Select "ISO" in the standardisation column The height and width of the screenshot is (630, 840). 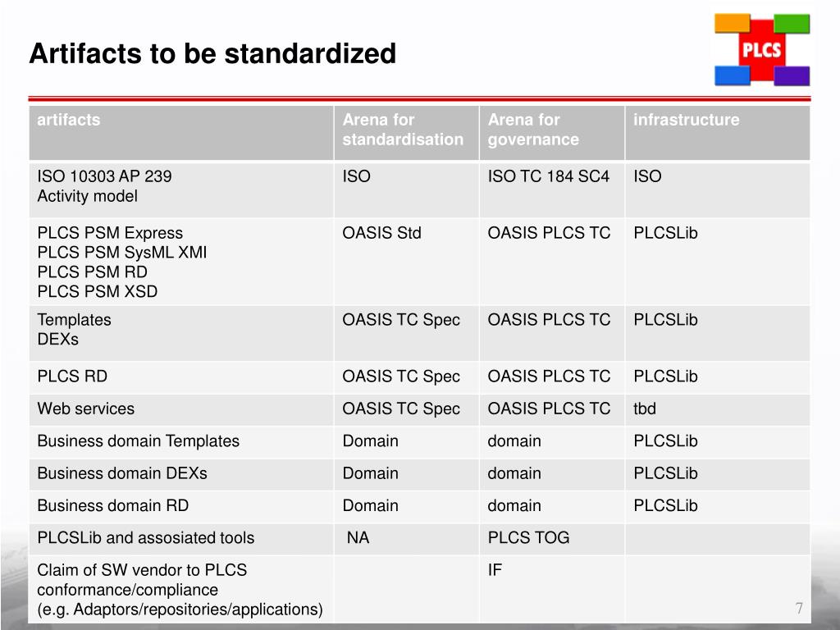click(356, 176)
